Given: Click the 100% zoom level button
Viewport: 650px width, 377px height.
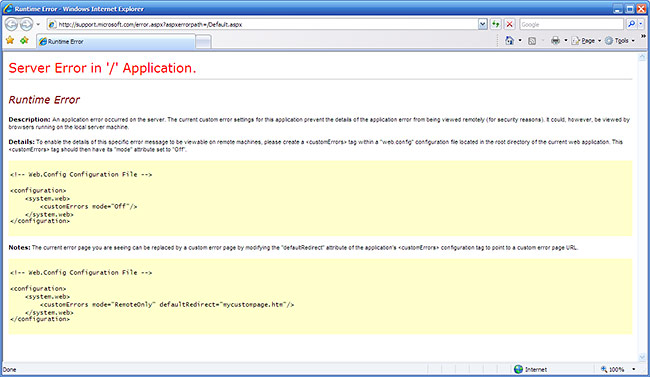Looking at the screenshot, I should click(612, 369).
